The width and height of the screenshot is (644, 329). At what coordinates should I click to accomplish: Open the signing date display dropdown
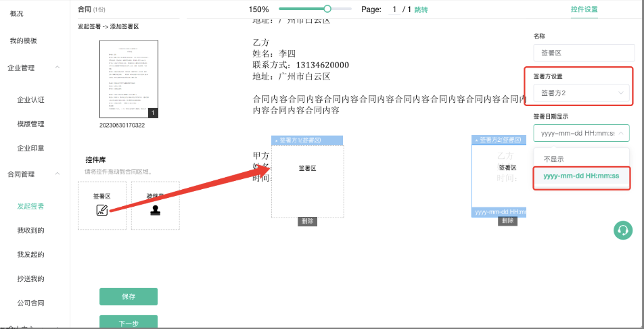581,133
